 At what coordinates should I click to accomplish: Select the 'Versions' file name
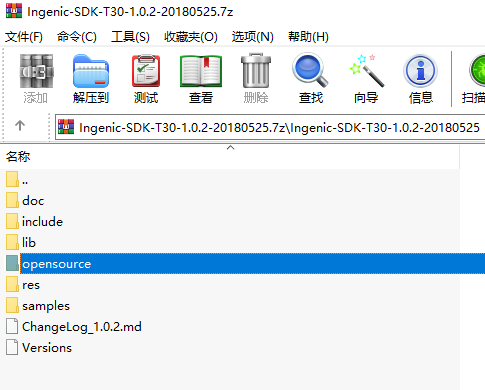47,348
